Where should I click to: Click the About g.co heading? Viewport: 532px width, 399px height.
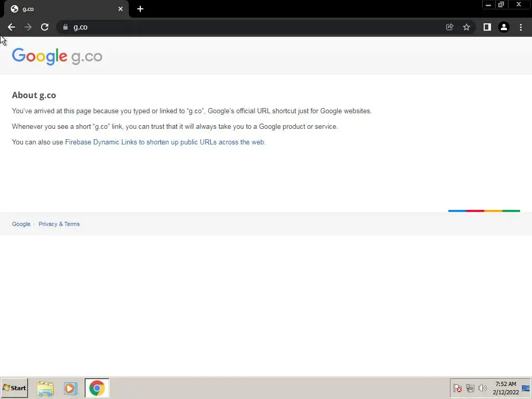(34, 96)
